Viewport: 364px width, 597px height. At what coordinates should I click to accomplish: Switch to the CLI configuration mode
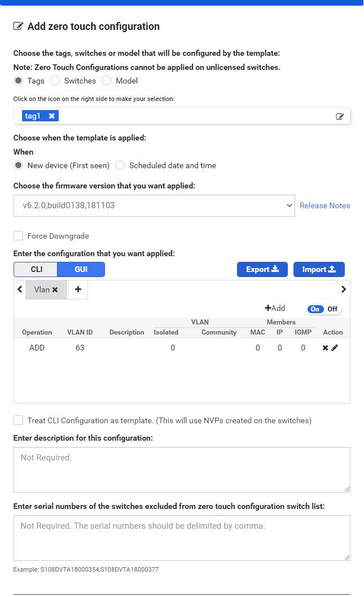(x=36, y=269)
